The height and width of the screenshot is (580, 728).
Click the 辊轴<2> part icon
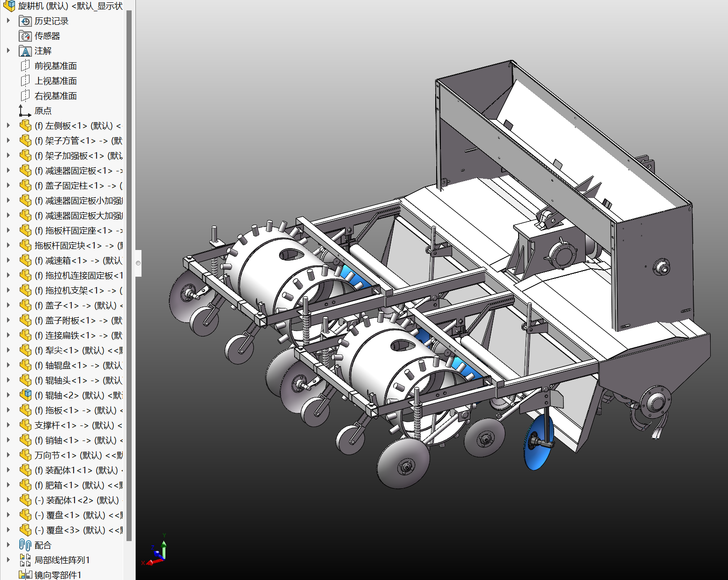[25, 396]
